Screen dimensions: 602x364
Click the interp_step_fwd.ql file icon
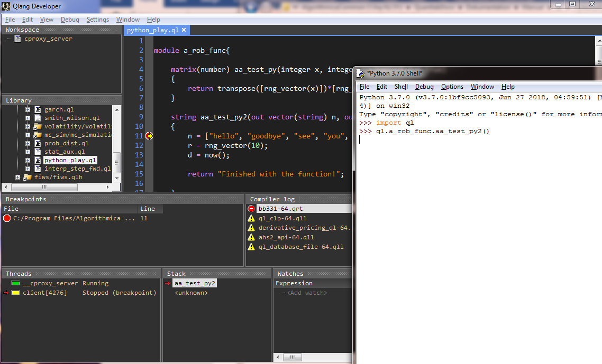[x=38, y=169]
